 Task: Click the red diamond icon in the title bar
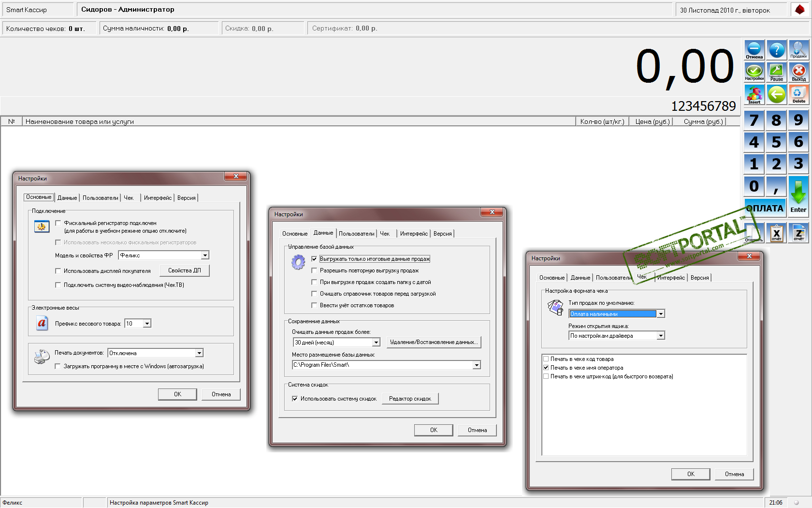[x=800, y=10]
